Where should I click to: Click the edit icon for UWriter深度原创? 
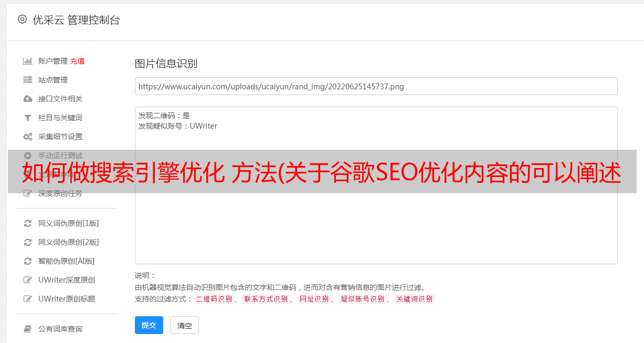click(28, 280)
